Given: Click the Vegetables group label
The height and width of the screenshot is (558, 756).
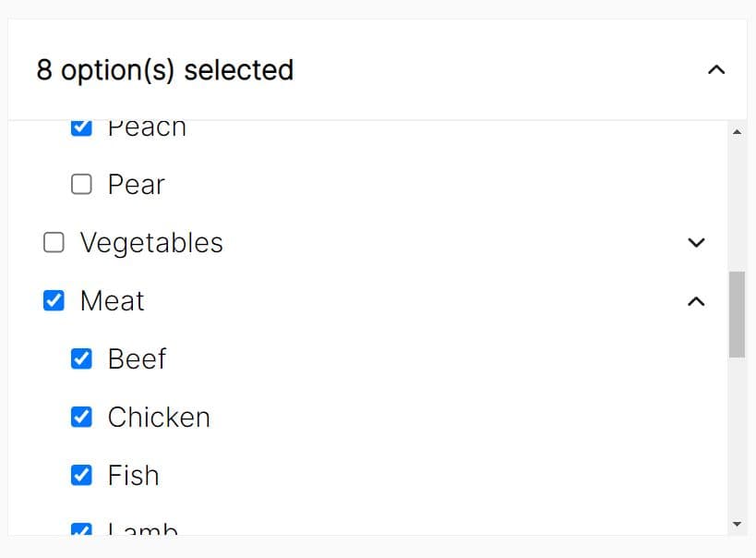Looking at the screenshot, I should (x=151, y=243).
